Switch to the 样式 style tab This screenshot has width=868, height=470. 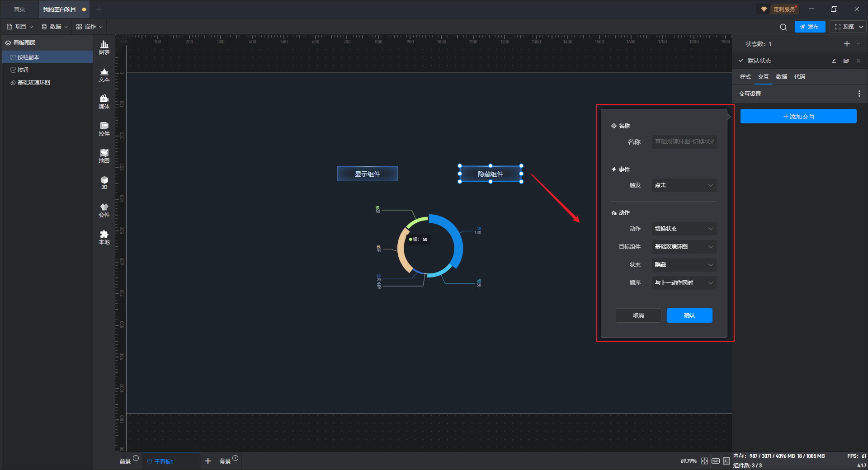[x=745, y=77]
